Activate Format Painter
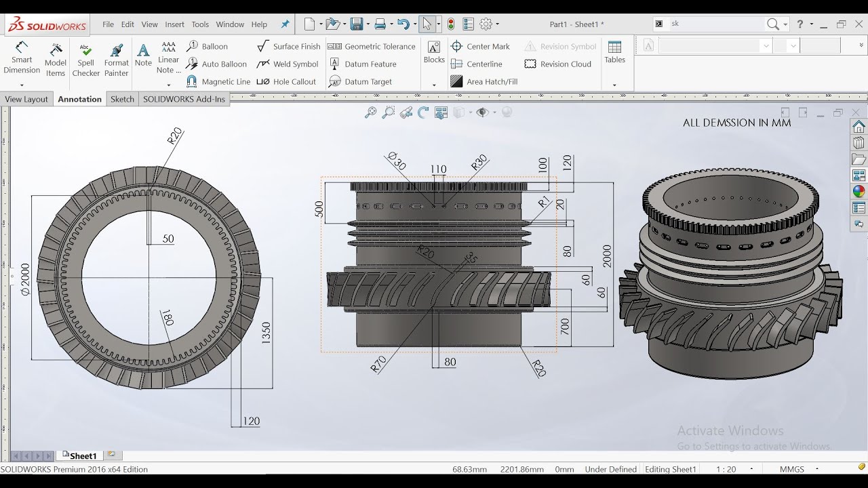Viewport: 868px width, 488px height. 116,60
